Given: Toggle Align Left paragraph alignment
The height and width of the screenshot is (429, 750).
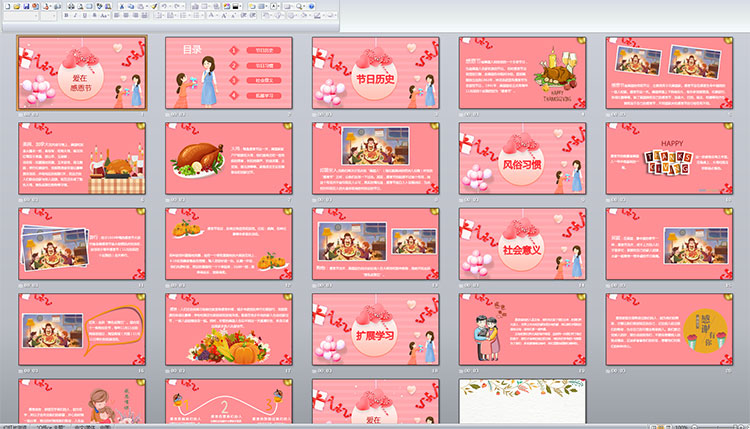Looking at the screenshot, I should click(x=116, y=15).
